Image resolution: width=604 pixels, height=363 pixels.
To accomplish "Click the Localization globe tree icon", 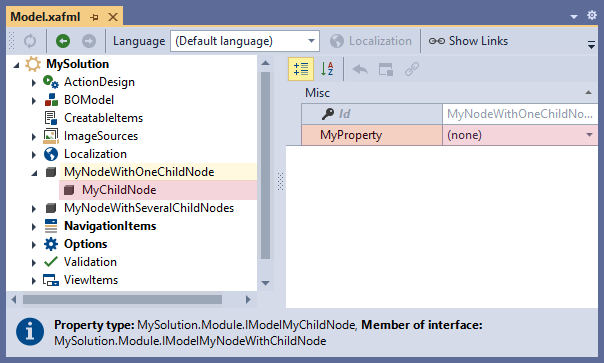I will (x=51, y=154).
